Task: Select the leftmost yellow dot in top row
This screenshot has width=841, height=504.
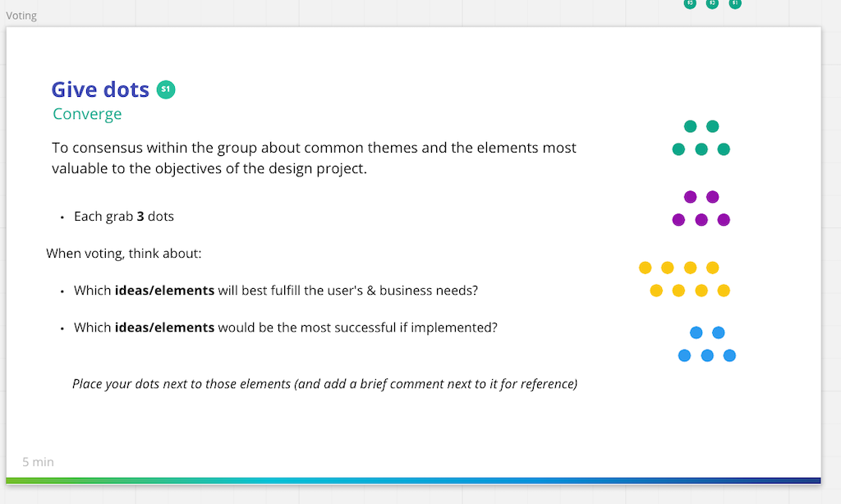Action: coord(646,268)
